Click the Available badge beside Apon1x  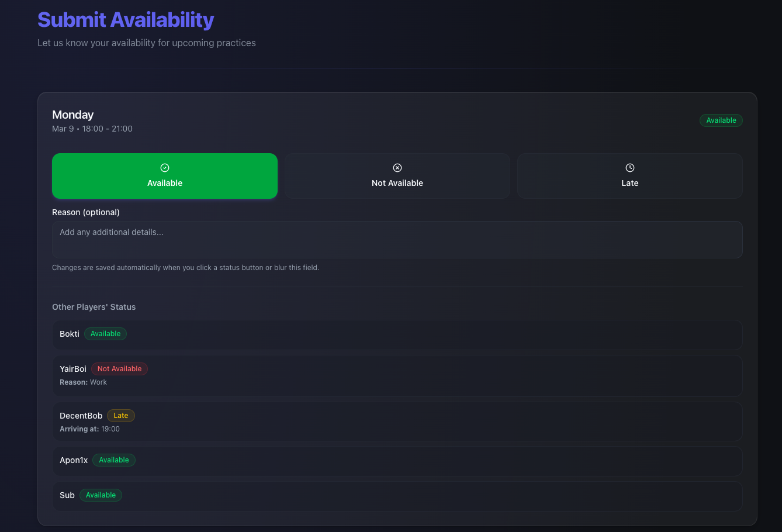point(113,460)
